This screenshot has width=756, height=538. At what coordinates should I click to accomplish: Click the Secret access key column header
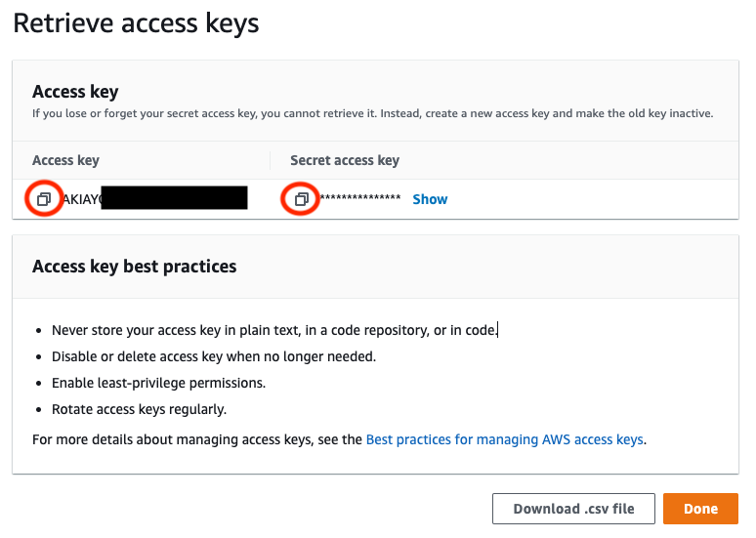[345, 160]
